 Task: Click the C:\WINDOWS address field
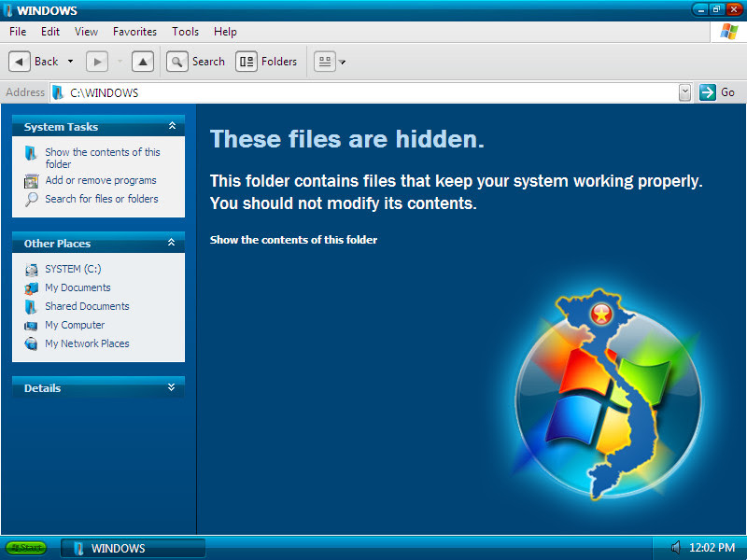[x=364, y=92]
